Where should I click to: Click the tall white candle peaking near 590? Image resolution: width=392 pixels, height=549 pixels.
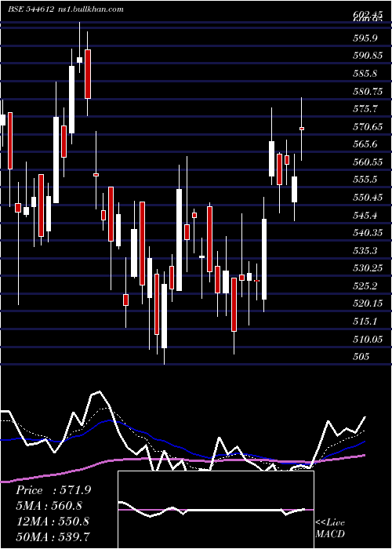(71, 100)
